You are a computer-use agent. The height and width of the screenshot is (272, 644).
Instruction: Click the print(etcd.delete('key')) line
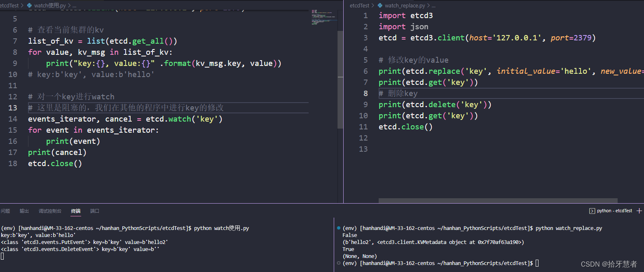[x=435, y=105]
